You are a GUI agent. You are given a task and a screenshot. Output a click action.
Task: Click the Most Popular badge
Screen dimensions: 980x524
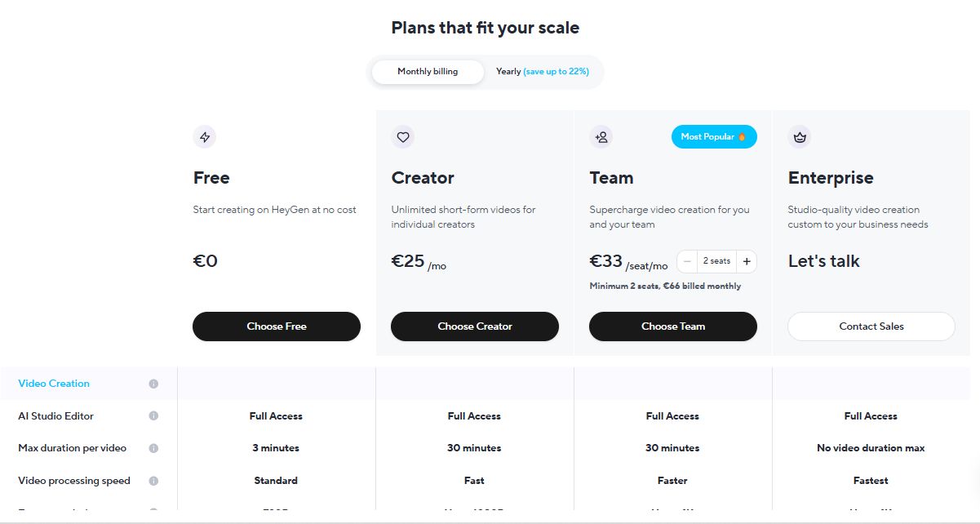[714, 137]
